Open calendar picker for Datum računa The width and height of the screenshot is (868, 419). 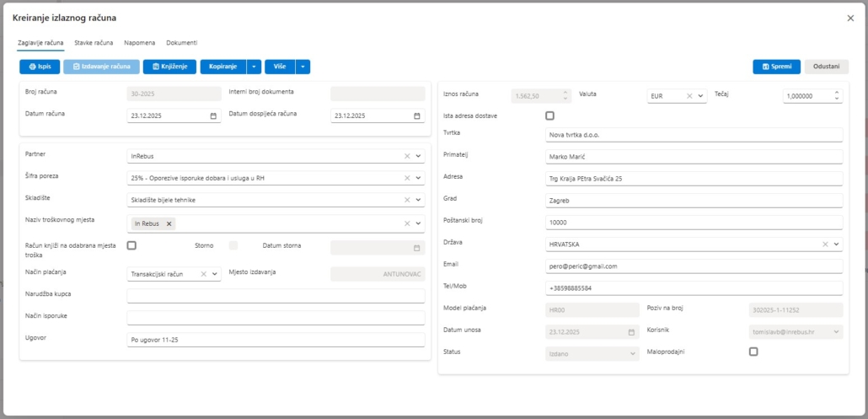(x=213, y=116)
